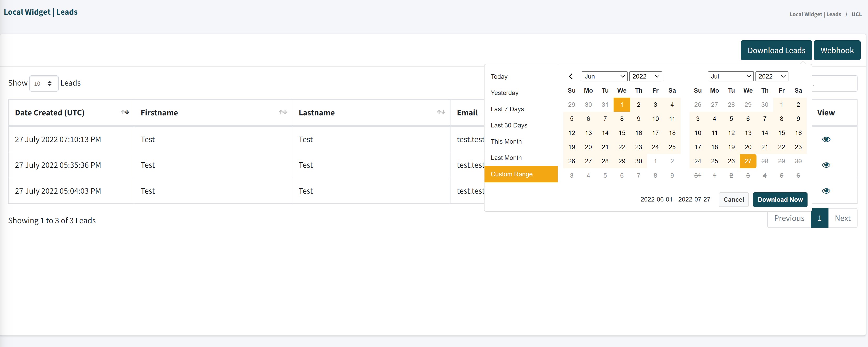Change the Show 10 leads selector
Image resolution: width=868 pixels, height=347 pixels.
(44, 83)
